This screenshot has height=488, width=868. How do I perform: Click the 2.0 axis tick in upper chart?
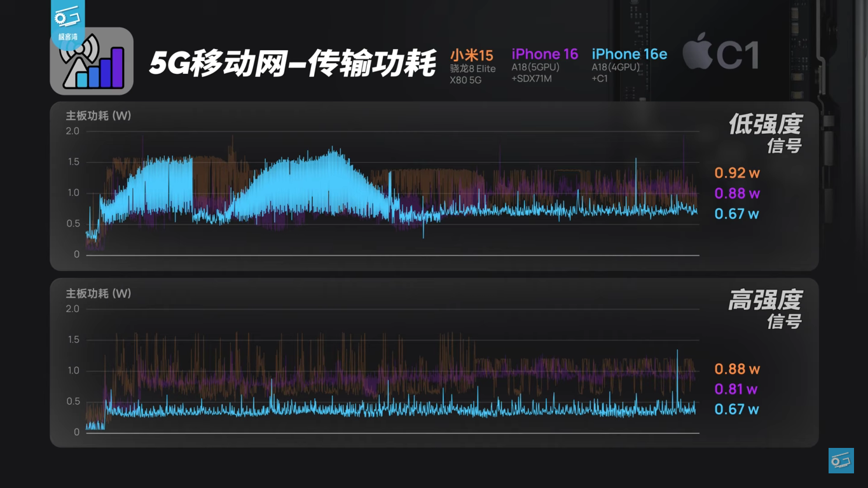point(72,131)
